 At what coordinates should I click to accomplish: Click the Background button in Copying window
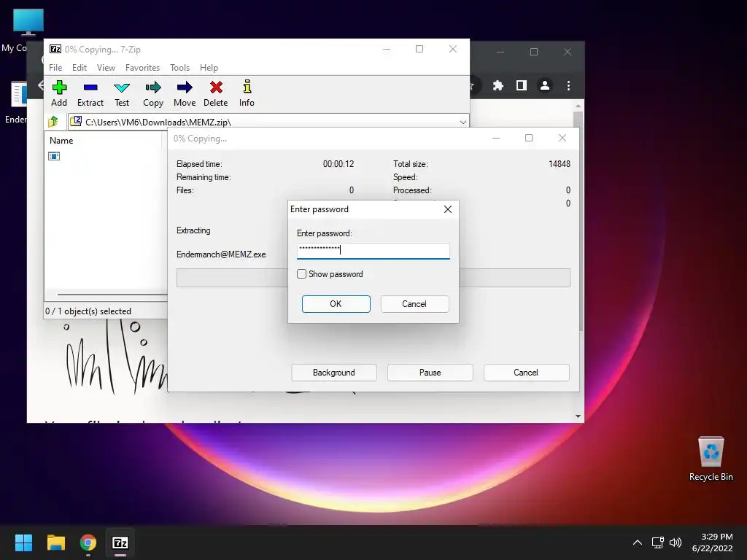pyautogui.click(x=334, y=373)
